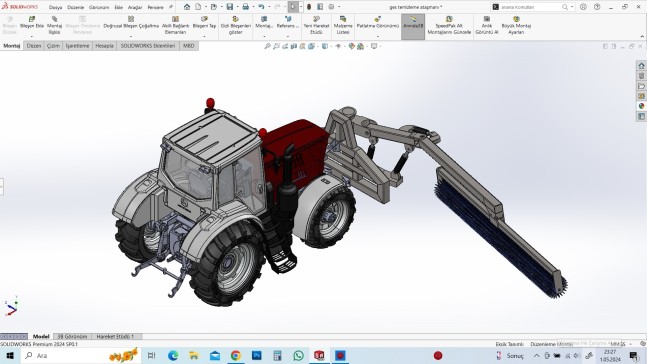Open the Düzenle menu
647x364 pixels.
coord(76,7)
